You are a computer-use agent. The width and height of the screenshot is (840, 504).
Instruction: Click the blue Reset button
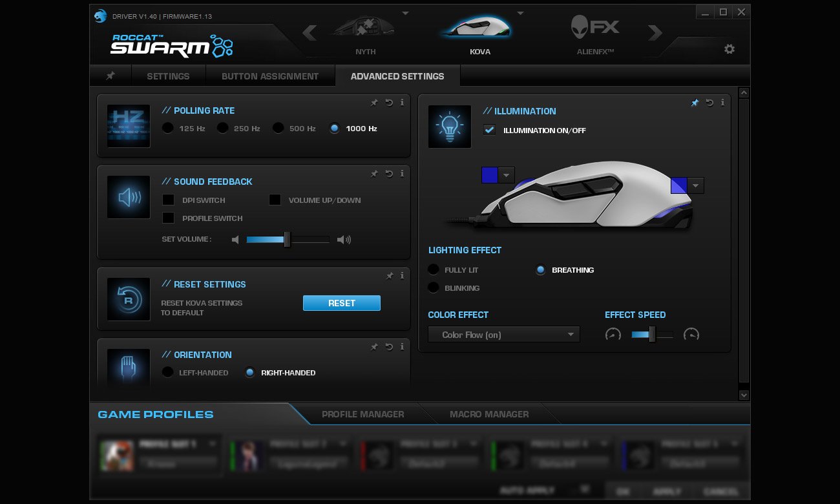[x=342, y=303]
